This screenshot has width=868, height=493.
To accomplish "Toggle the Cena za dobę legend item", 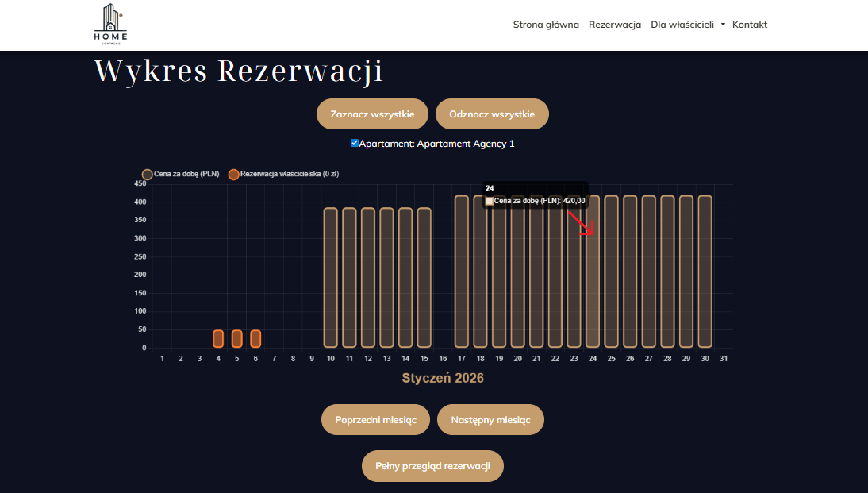I will (148, 174).
